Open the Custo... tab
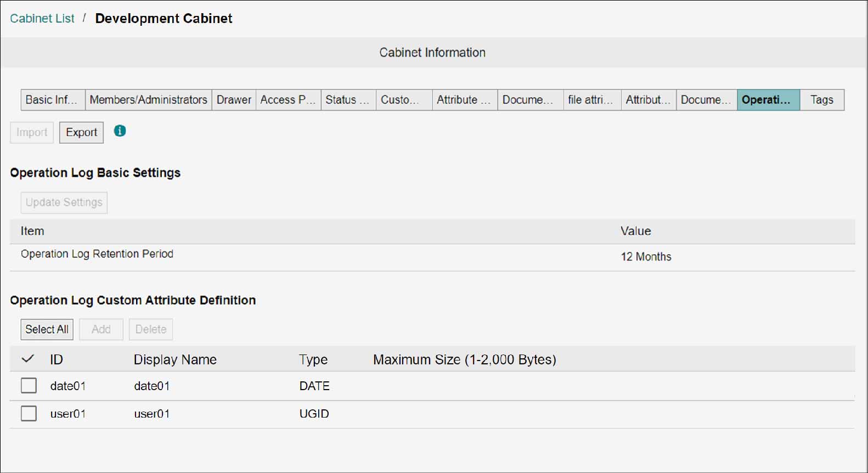This screenshot has height=473, width=868. [404, 100]
